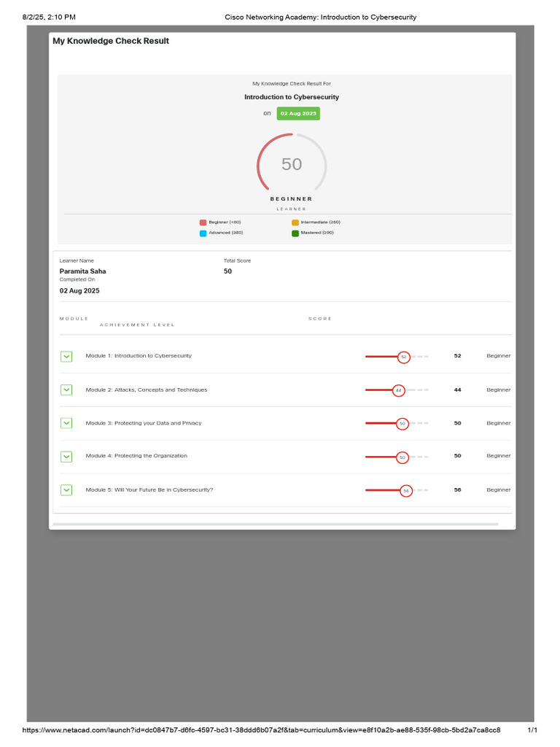Click the Achievement Level column header
560x747 pixels.
pos(137,325)
